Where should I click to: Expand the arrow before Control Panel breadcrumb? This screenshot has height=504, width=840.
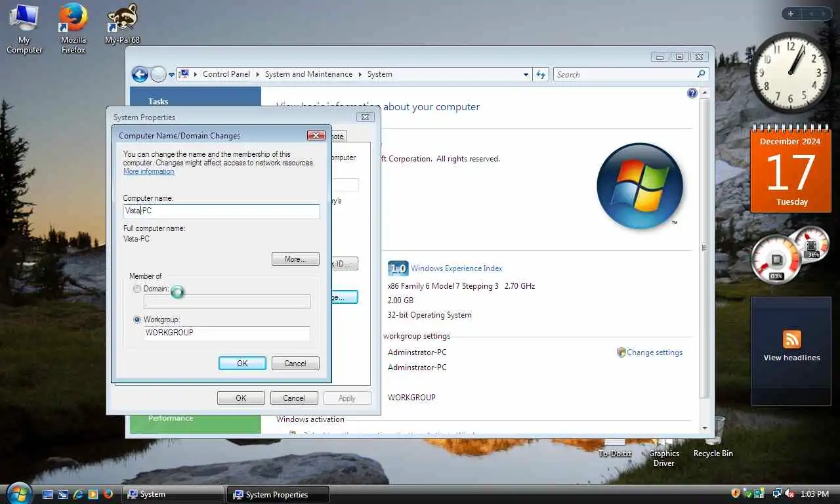click(x=196, y=74)
